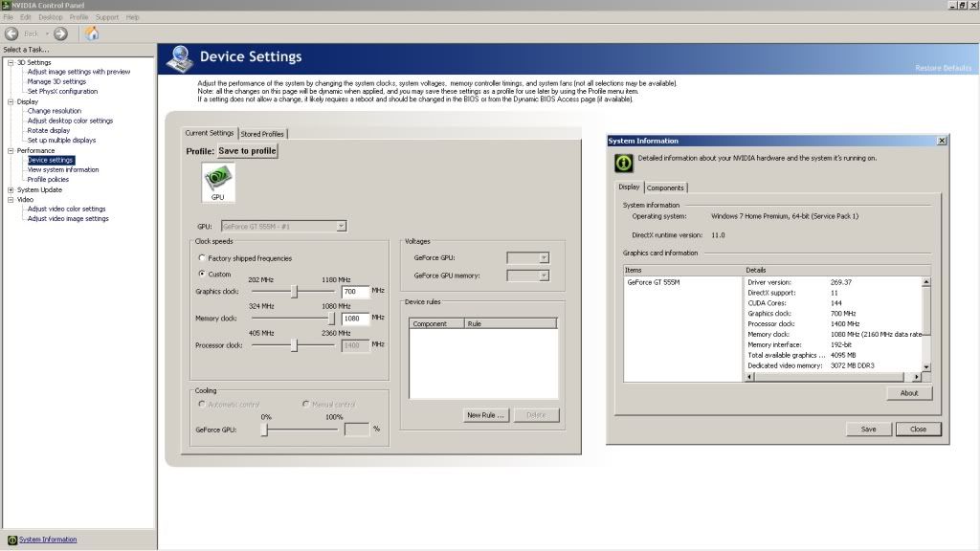This screenshot has width=980, height=551.
Task: Click the Memory clock MHz input field
Action: (x=355, y=319)
